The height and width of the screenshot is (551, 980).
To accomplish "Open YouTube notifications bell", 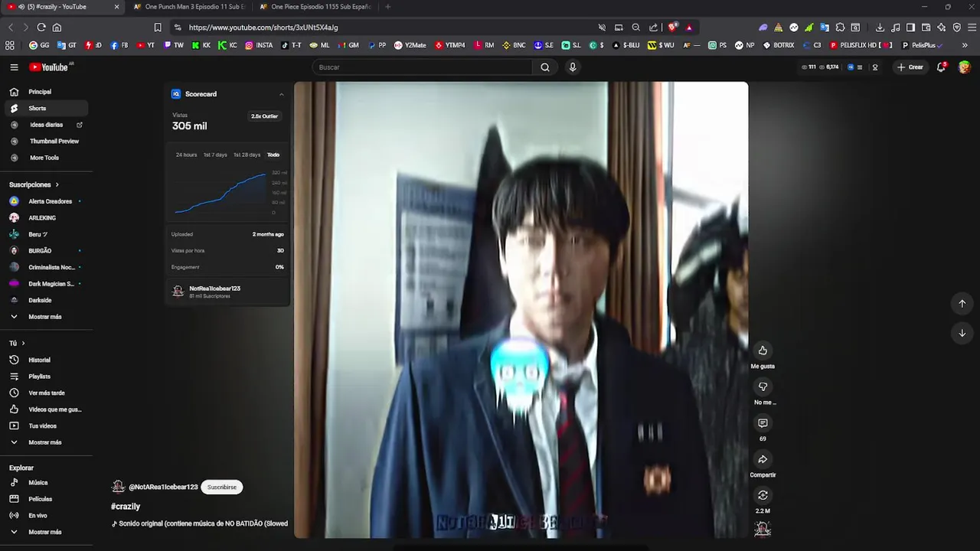I will 942,67.
